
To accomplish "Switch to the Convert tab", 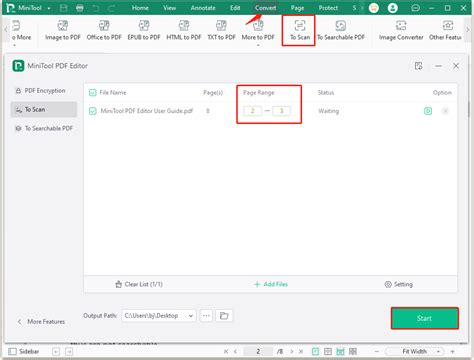I will [266, 8].
